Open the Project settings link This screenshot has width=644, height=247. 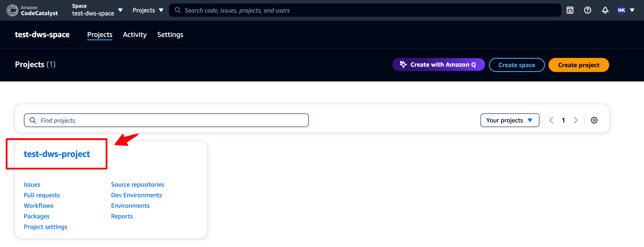point(46,227)
